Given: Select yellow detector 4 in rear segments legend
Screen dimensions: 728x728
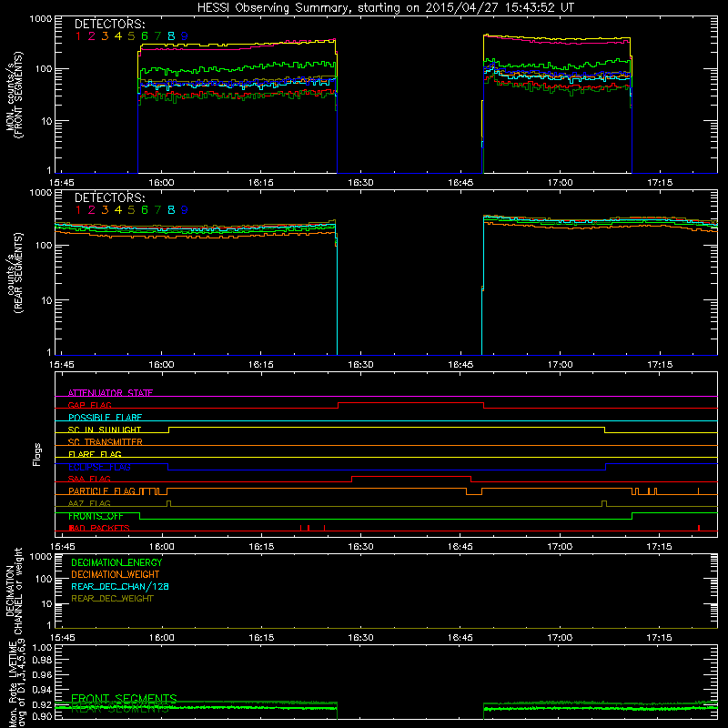Looking at the screenshot, I should coord(118,210).
